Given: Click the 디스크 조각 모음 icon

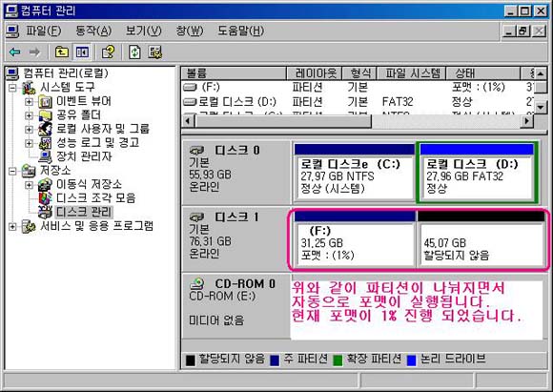Looking at the screenshot, I should coord(46,198).
